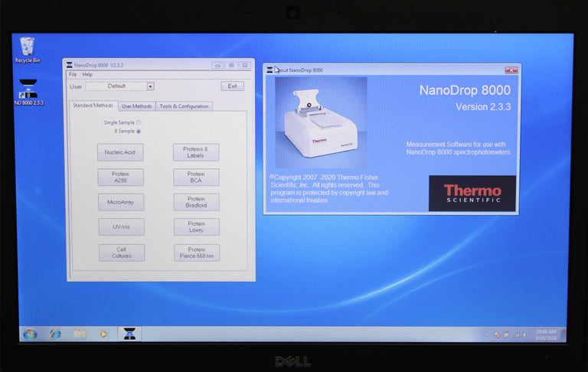Open the File menu

point(73,74)
